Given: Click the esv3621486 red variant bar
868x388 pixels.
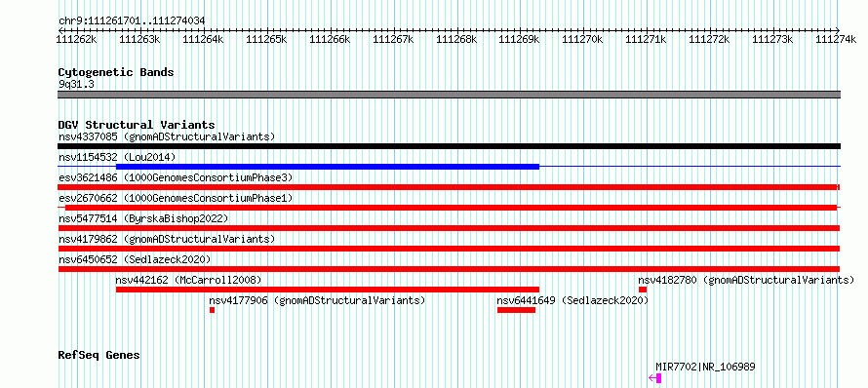Looking at the screenshot, I should [x=449, y=187].
